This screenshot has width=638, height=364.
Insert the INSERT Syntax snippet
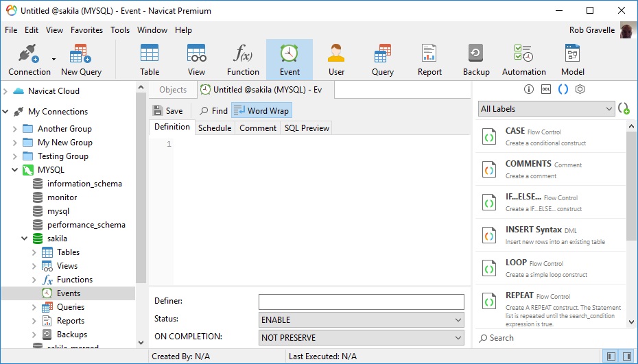pos(550,235)
